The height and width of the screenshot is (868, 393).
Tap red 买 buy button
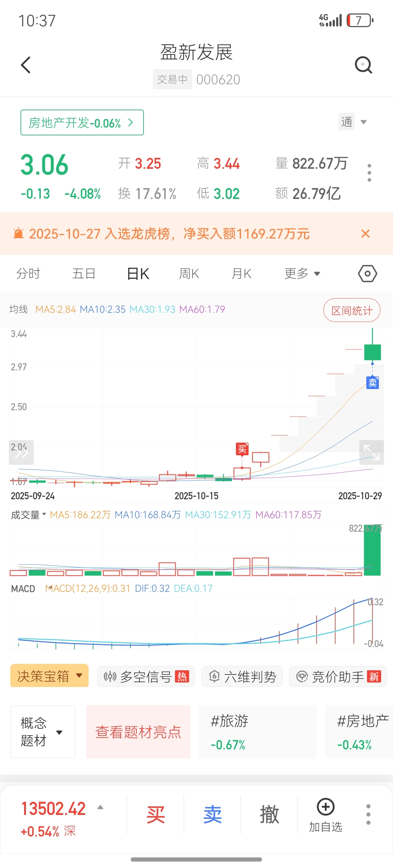click(x=155, y=814)
